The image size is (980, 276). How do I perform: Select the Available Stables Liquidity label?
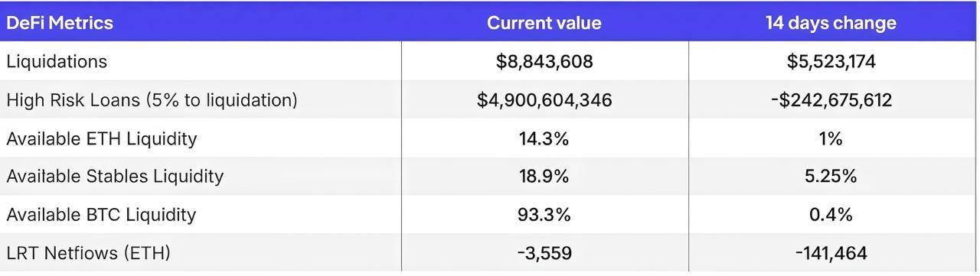(115, 177)
